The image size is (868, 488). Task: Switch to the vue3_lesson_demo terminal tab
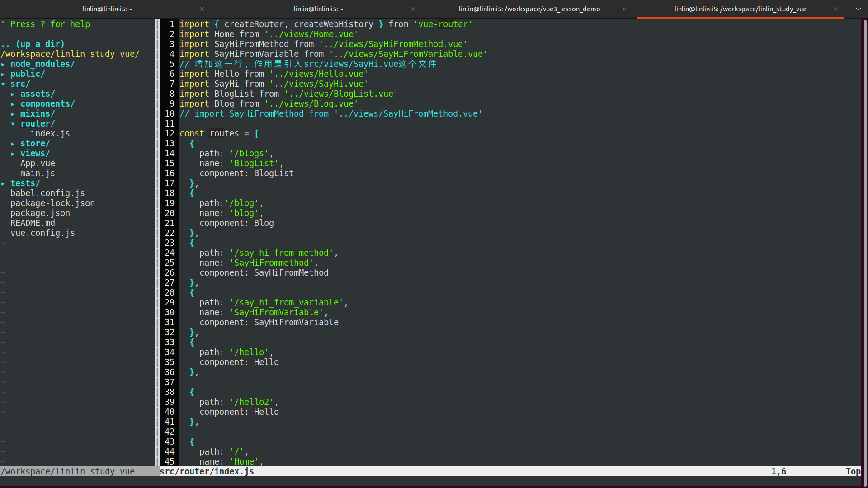tap(529, 9)
